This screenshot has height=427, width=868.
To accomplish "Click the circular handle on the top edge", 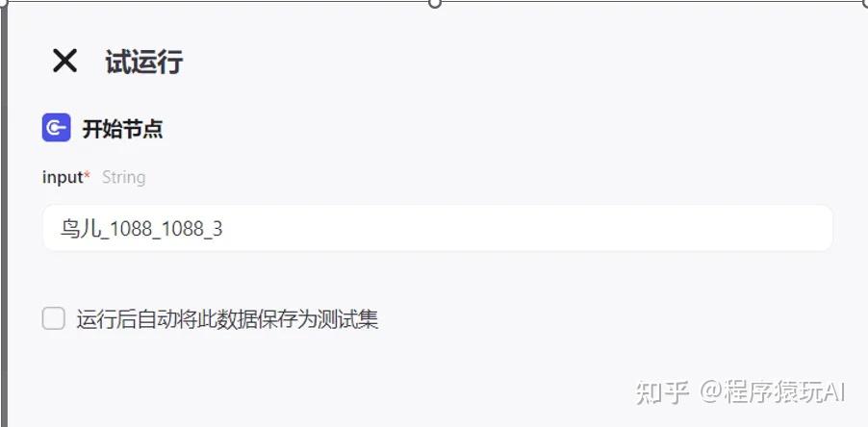I will (x=435, y=3).
